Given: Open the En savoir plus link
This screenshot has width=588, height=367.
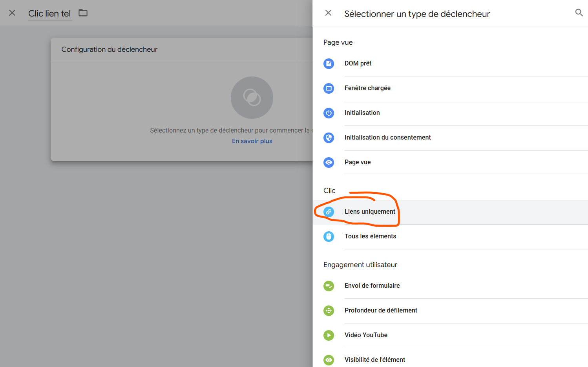Looking at the screenshot, I should [x=252, y=141].
